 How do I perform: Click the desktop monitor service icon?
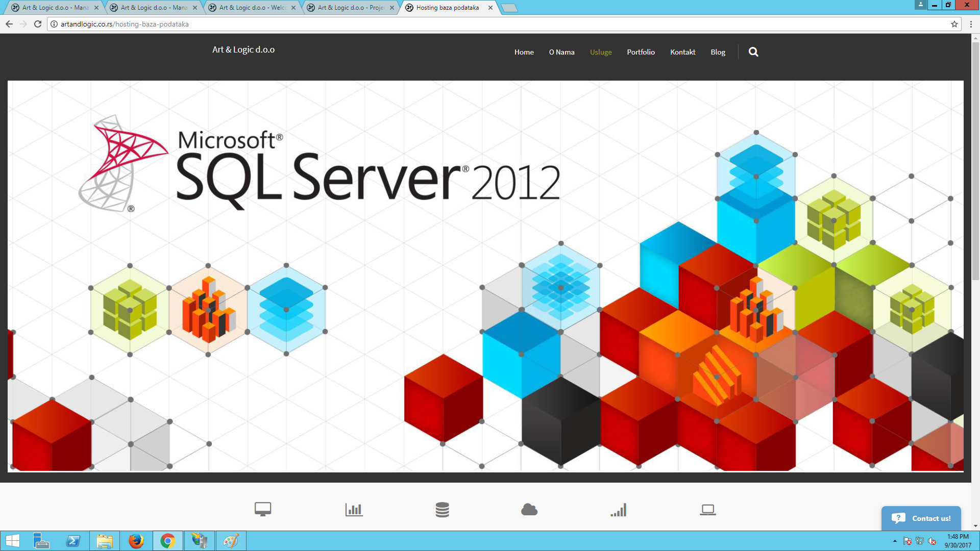point(263,509)
